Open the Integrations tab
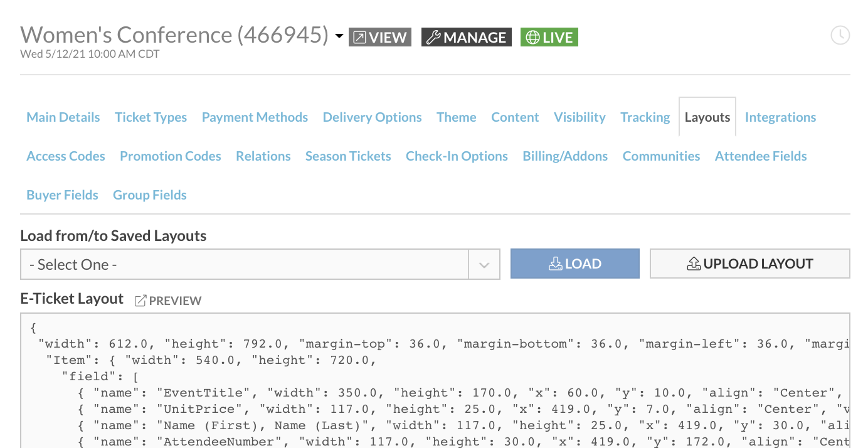Image resolution: width=868 pixels, height=448 pixels. [x=781, y=117]
